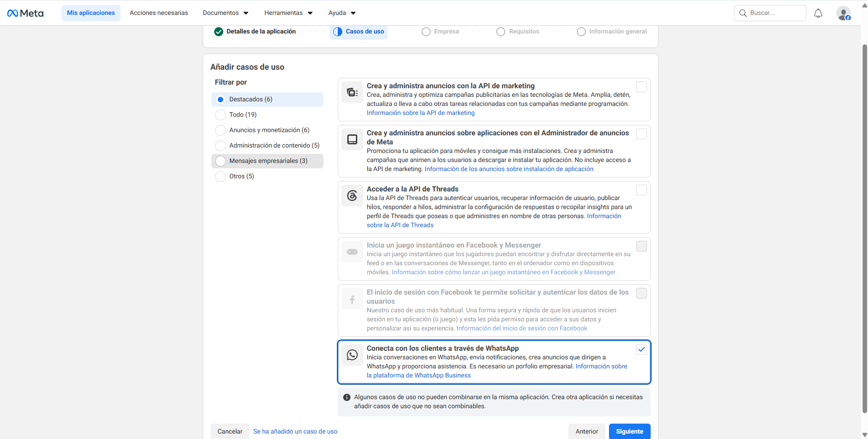This screenshot has height=439, width=868.
Task: Click the Anterior button
Action: point(587,431)
